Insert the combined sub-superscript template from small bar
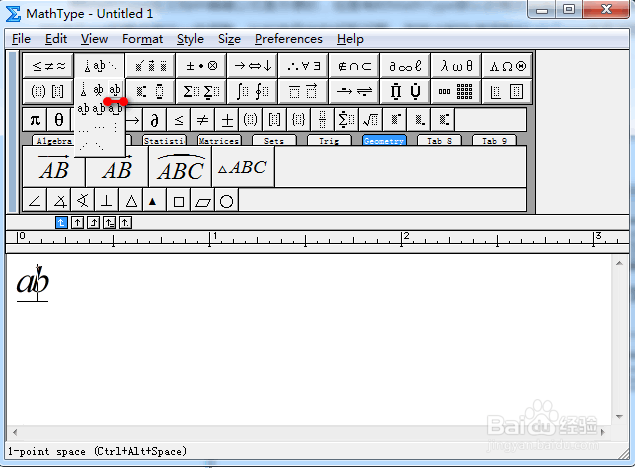This screenshot has height=468, width=635. [x=443, y=120]
